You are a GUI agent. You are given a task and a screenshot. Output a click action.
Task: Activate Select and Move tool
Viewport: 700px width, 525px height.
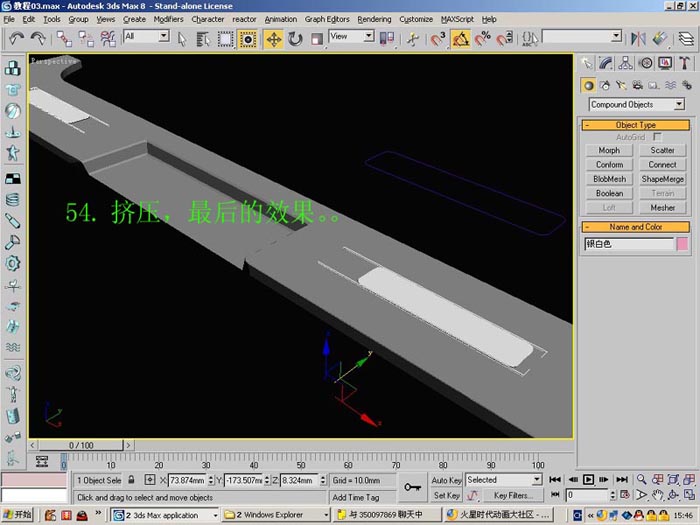point(274,39)
